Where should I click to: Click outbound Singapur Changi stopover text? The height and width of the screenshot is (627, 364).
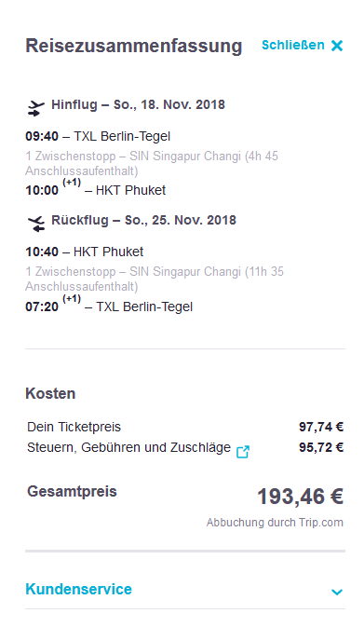coord(152,163)
